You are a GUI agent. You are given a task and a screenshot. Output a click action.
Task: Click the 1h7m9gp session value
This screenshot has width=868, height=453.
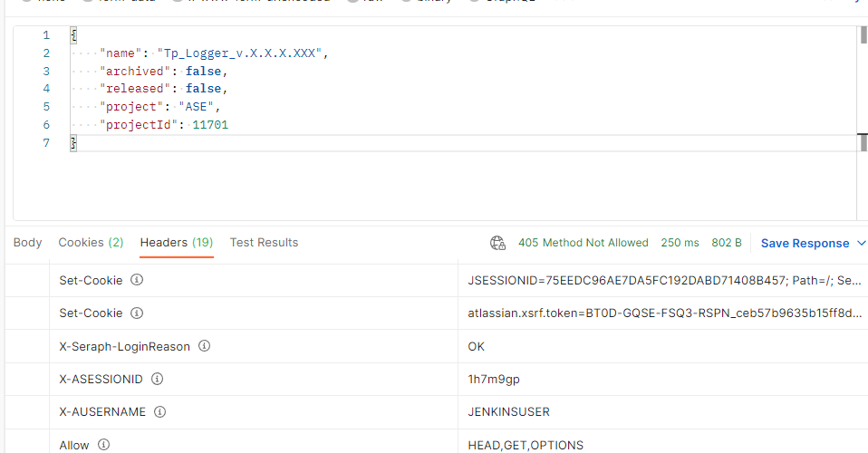(494, 380)
